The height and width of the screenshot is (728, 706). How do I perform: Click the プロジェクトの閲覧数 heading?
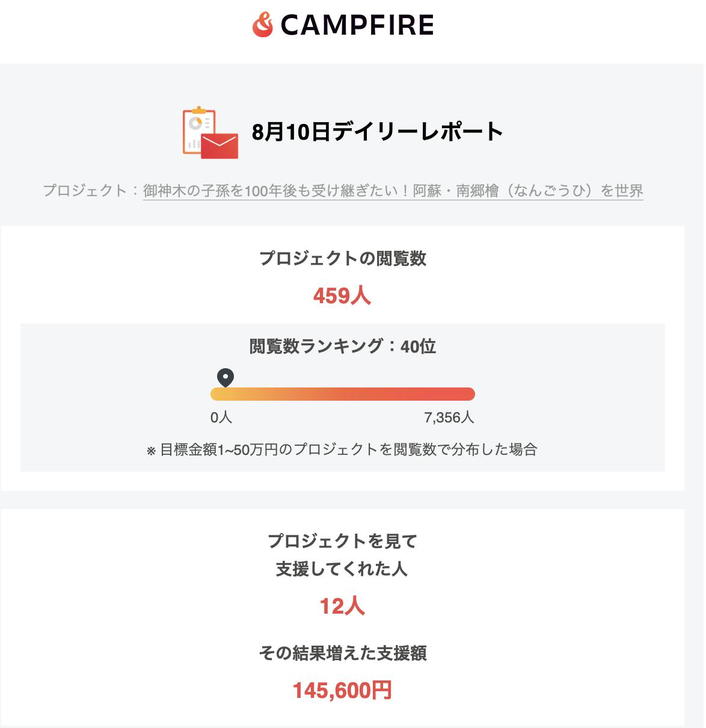(x=342, y=259)
